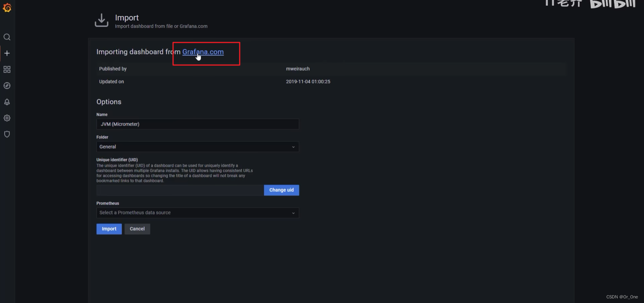Click the Published by mweirauch value
This screenshot has width=644, height=303.
point(298,69)
